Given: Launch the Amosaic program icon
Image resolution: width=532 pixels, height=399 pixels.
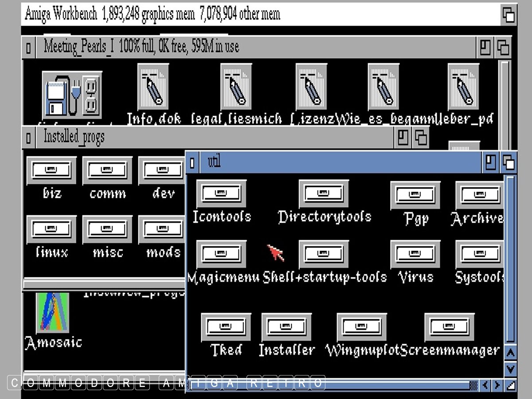Looking at the screenshot, I should (52, 313).
